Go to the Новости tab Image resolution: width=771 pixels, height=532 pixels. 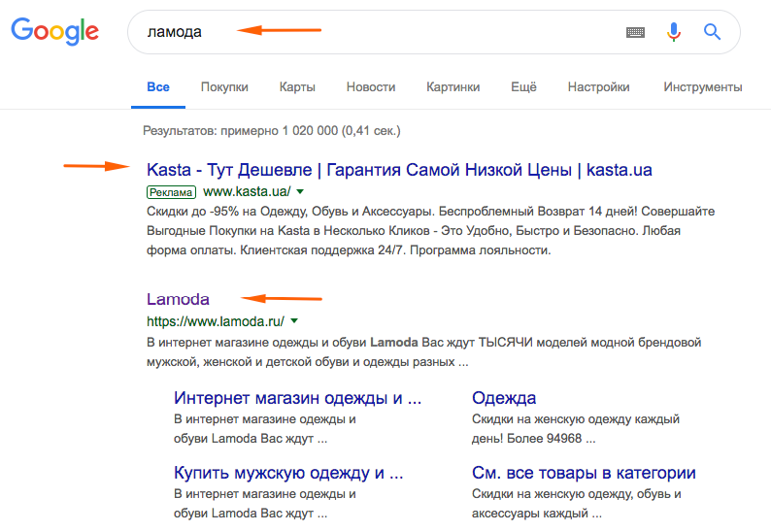[x=370, y=87]
